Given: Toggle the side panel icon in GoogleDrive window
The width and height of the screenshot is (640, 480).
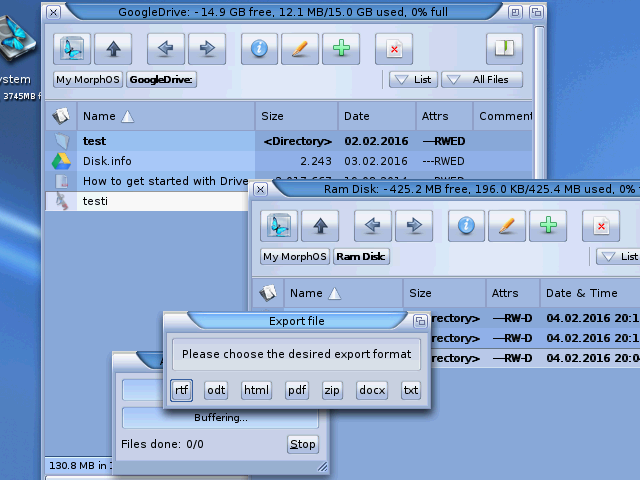Looking at the screenshot, I should 504,49.
